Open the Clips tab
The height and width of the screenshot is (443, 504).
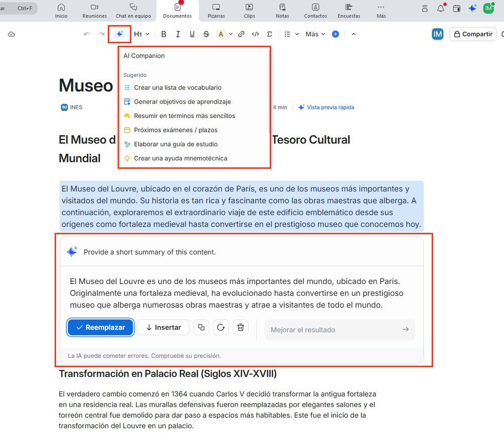point(249,11)
